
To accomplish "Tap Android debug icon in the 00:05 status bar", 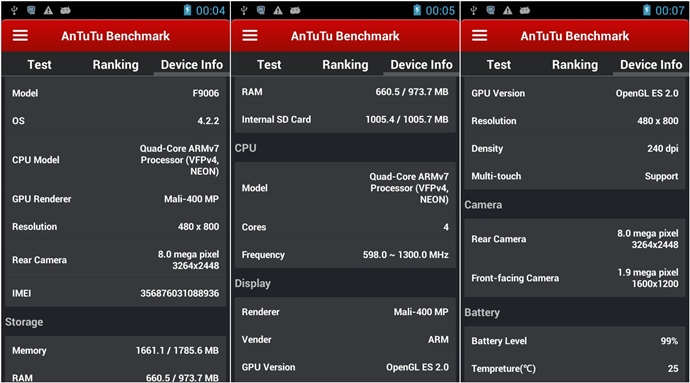I will click(x=295, y=10).
